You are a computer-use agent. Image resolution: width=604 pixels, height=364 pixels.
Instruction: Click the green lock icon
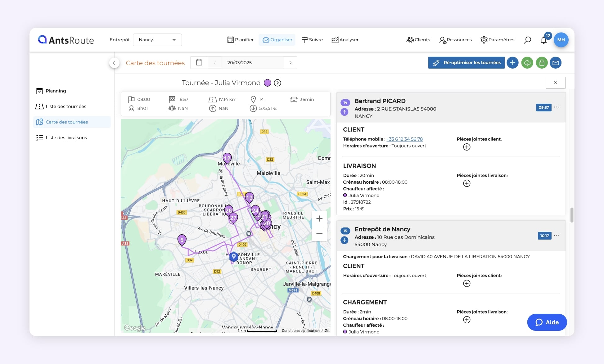tap(542, 63)
